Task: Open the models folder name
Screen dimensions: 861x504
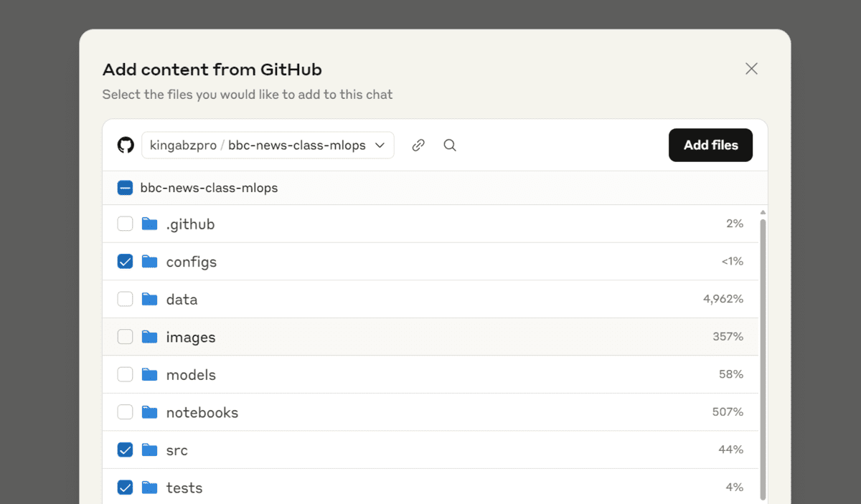Action: point(191,375)
